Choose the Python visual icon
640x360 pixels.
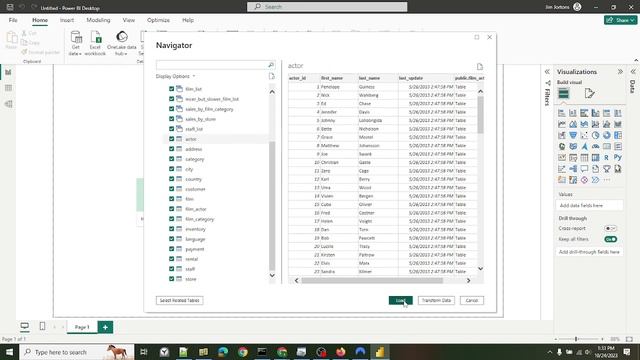click(x=618, y=158)
